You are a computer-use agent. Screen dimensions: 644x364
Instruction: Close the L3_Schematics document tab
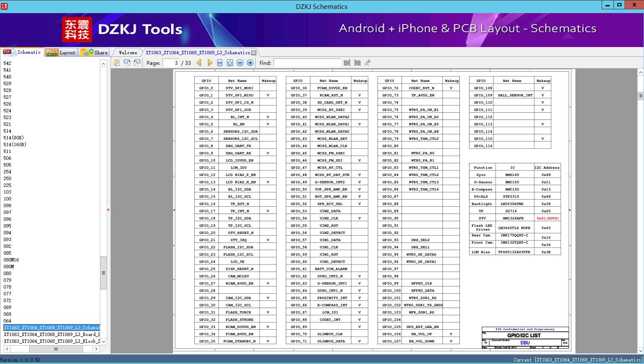(x=254, y=53)
